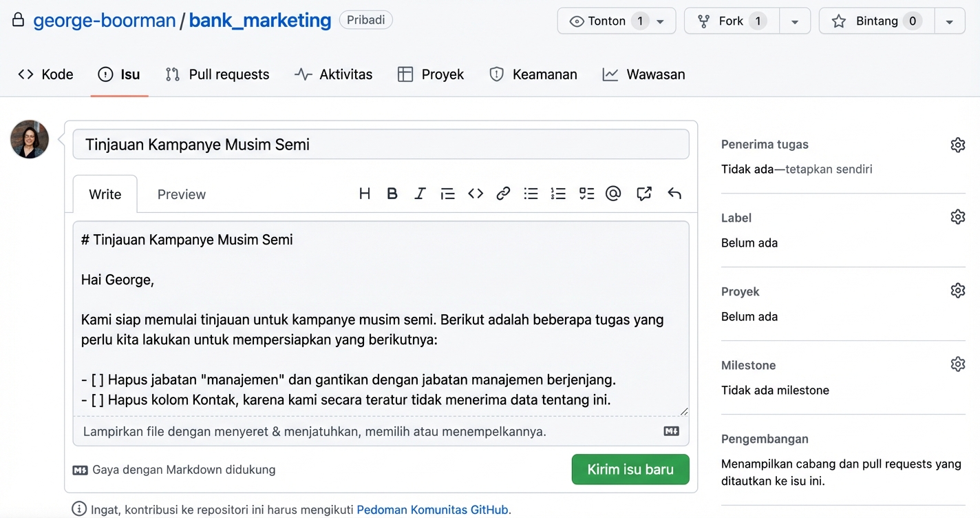Apply bold formatting in the editor toolbar
980x518 pixels.
tap(392, 194)
